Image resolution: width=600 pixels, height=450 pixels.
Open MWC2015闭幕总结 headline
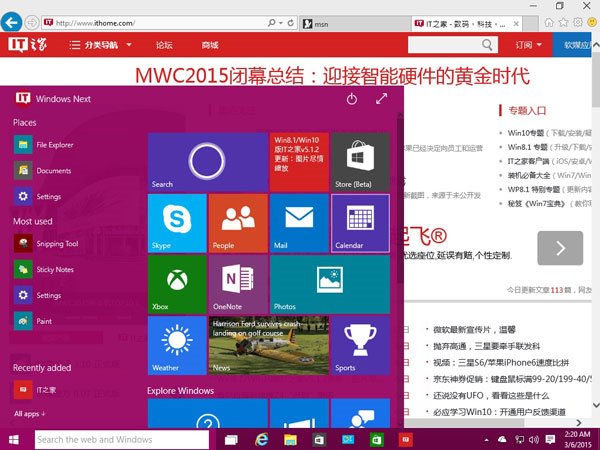[x=332, y=75]
